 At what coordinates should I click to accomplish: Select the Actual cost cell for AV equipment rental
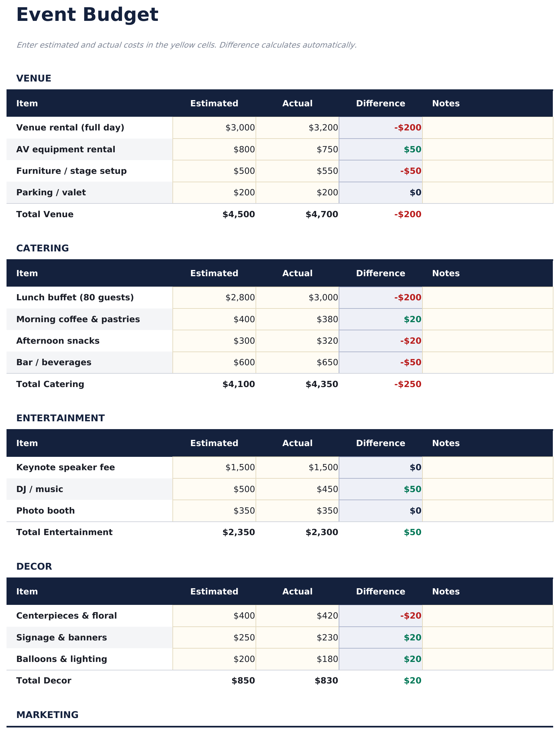[297, 149]
